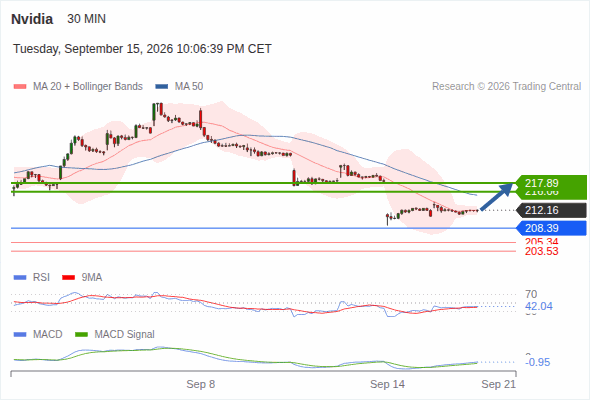The width and height of the screenshot is (590, 400).
Task: Click the Sep 8 date axis label
Action: click(x=201, y=385)
